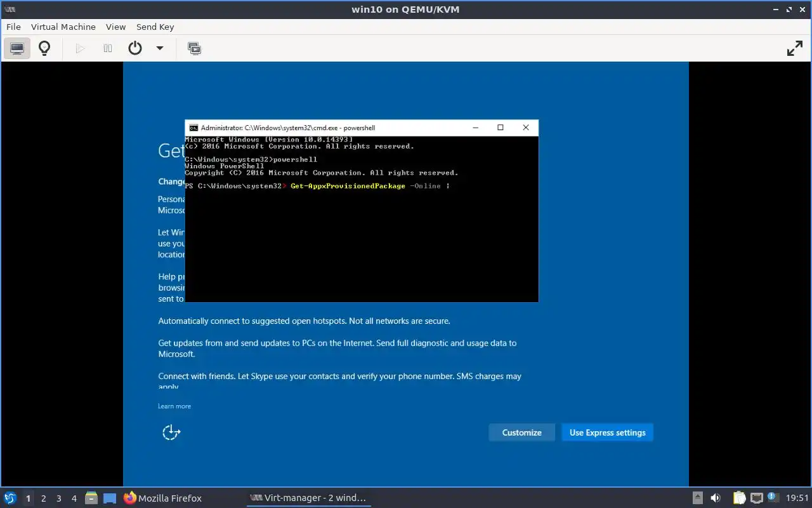Click the virt-manager window menu icon
812x508 pixels.
[10, 10]
